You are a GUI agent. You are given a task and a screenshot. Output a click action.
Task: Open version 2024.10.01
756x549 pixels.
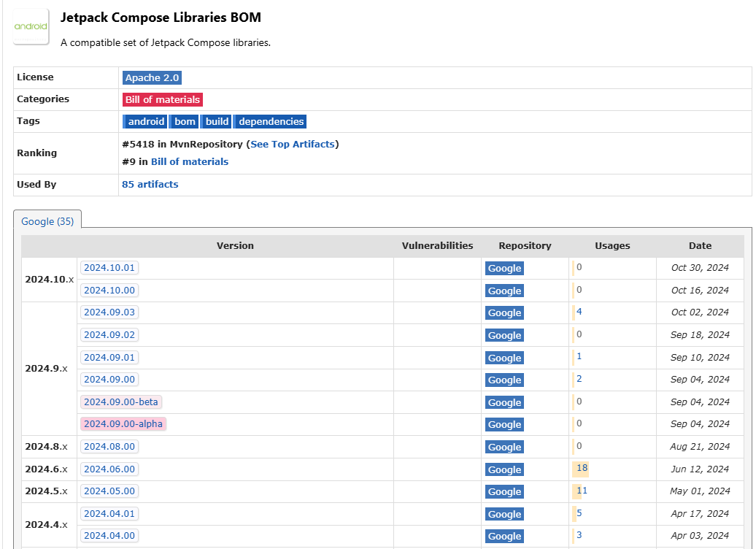click(x=109, y=268)
